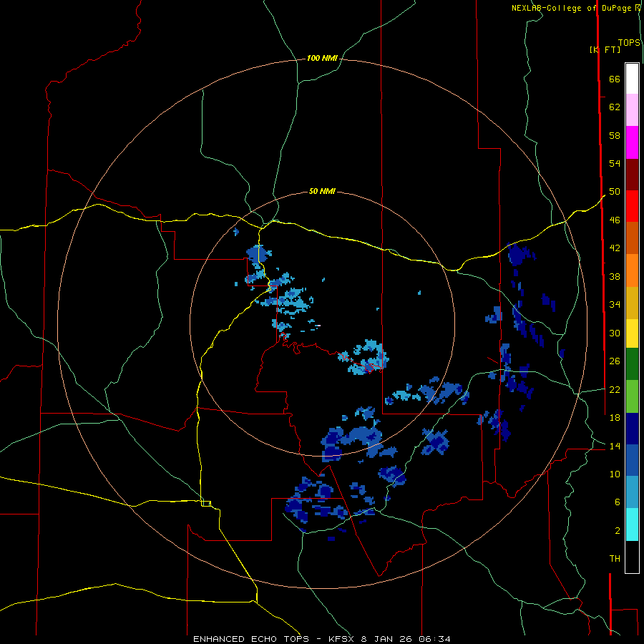
Task: Click the '50 NMI' range ring label
Action: coord(322,191)
